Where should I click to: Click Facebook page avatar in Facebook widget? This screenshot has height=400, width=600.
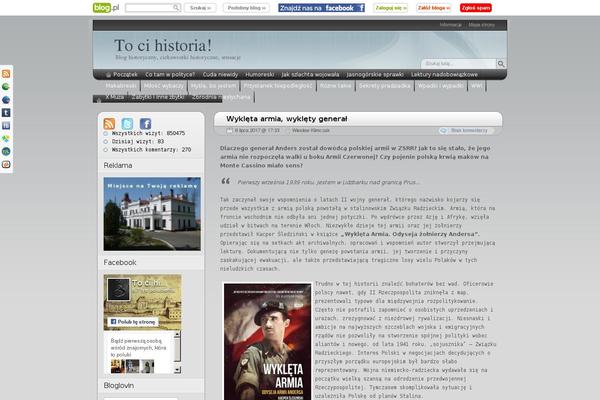point(118,290)
